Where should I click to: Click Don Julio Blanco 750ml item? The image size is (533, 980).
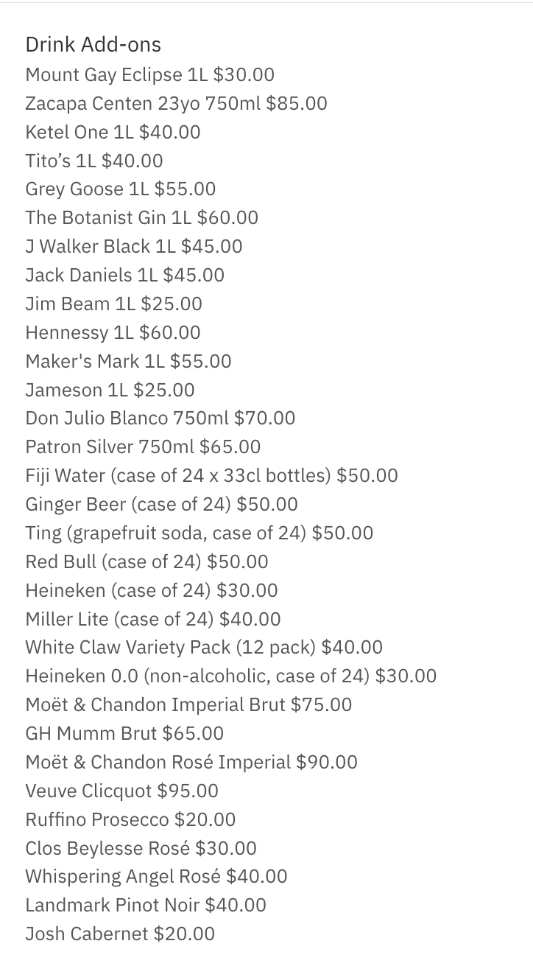[160, 419]
